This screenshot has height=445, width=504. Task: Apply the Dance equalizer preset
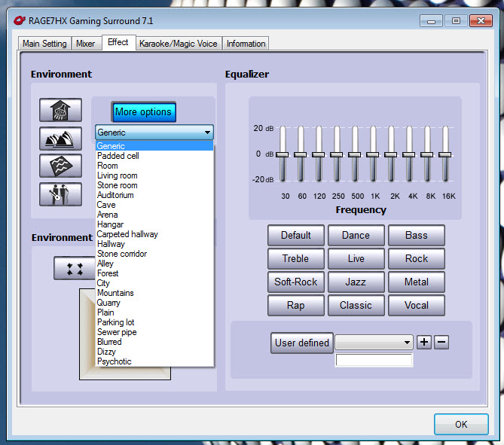click(356, 235)
